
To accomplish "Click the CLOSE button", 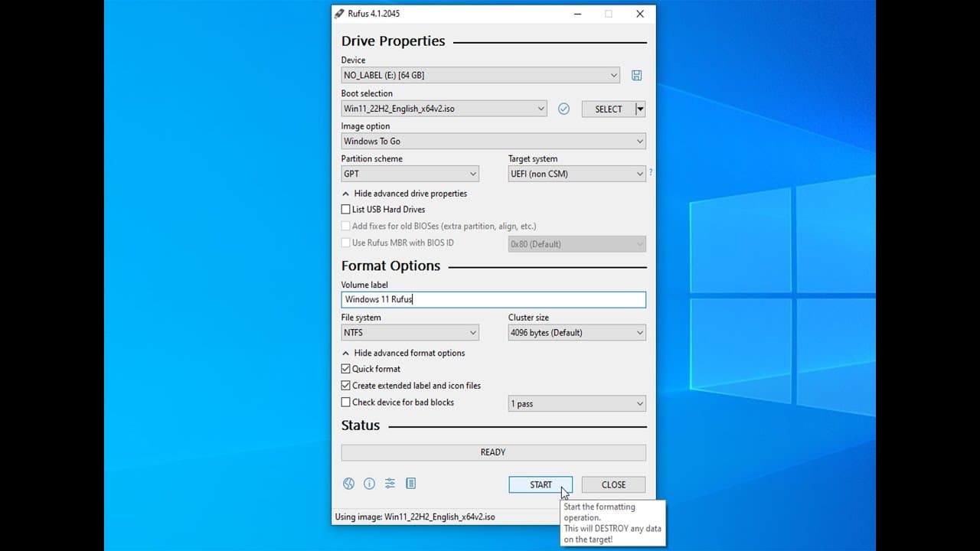I will (613, 484).
